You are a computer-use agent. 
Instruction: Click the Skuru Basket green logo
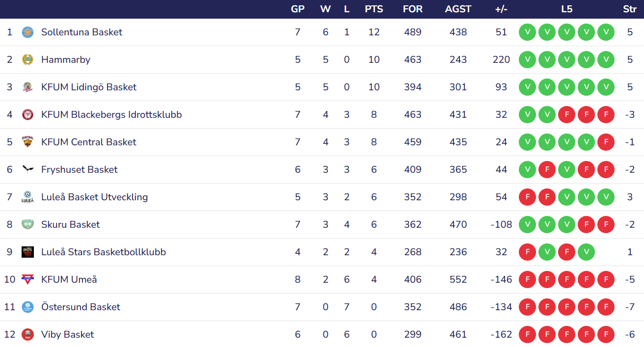pyautogui.click(x=27, y=225)
